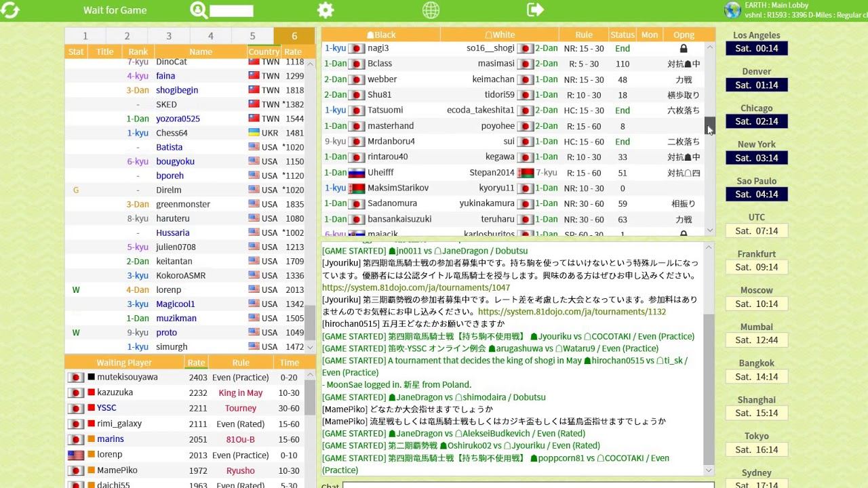
Task: Click the orange square icon beside marins
Action: pyautogui.click(x=91, y=439)
